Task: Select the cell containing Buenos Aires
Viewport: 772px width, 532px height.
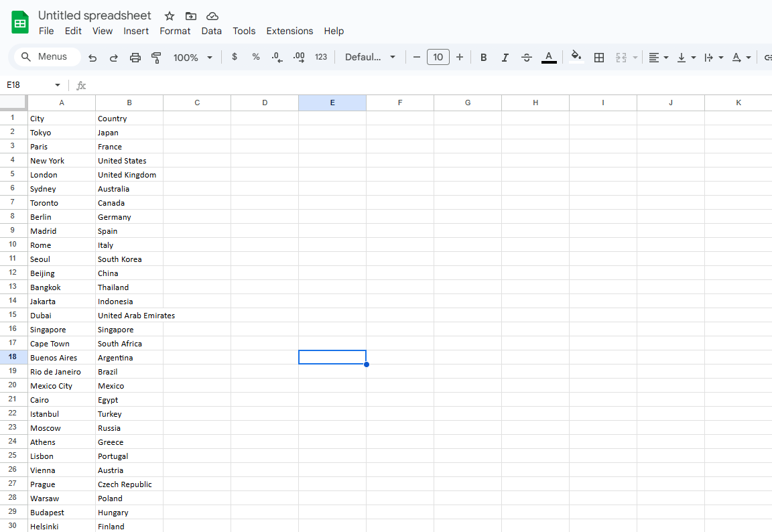Action: click(x=62, y=358)
